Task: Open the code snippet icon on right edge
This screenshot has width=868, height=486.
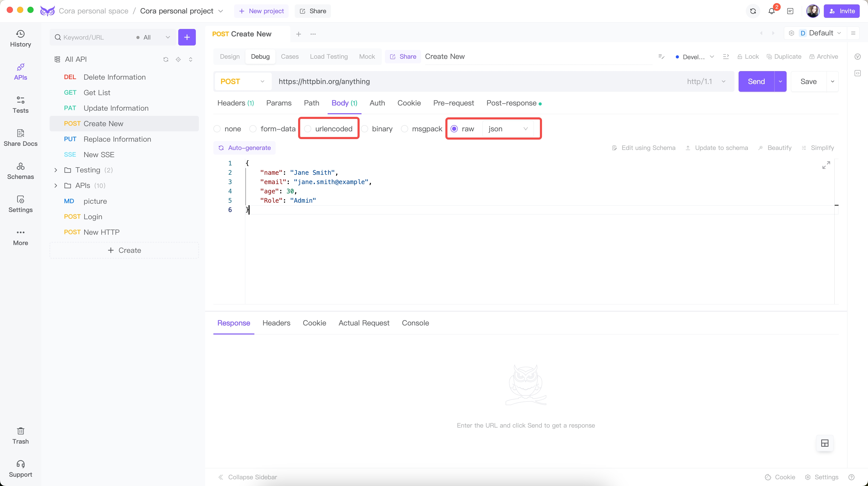Action: tap(857, 73)
